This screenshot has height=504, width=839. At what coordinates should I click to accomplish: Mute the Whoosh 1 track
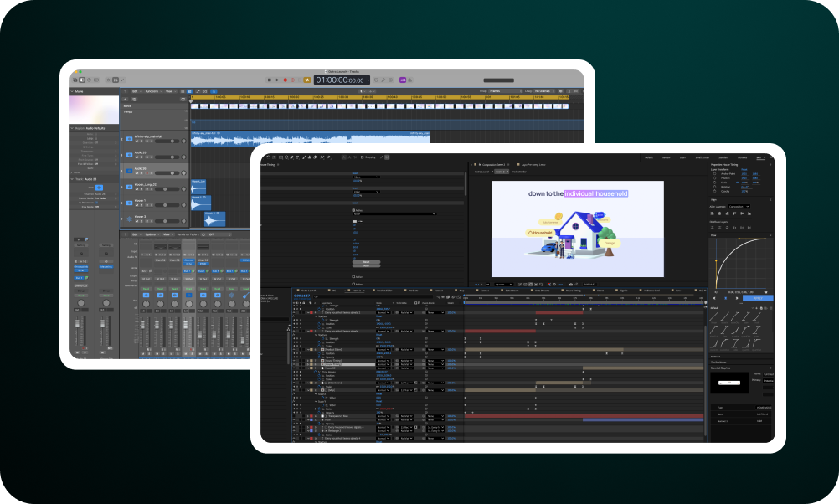137,205
